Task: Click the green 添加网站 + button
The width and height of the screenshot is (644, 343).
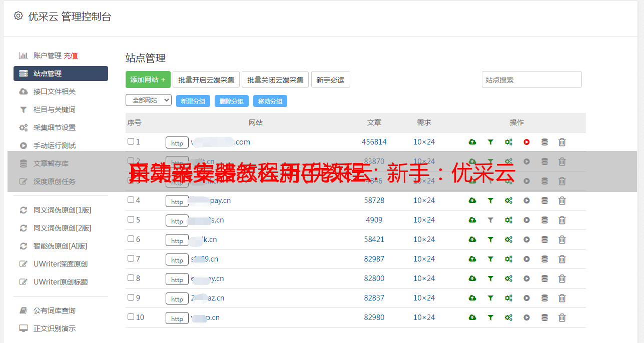Action: [x=148, y=79]
